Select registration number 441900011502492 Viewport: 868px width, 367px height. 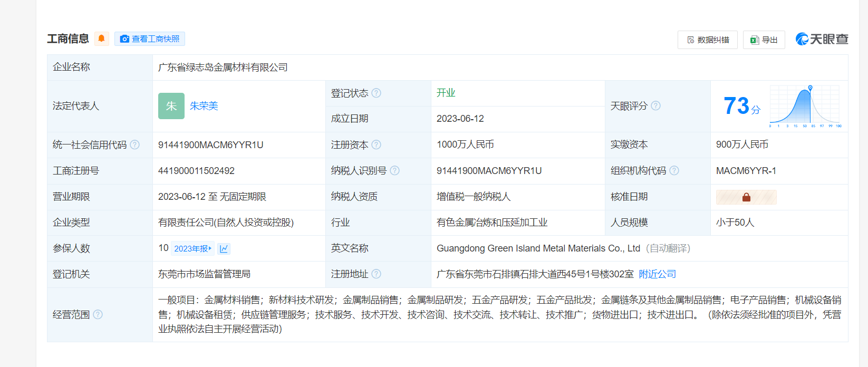(196, 171)
